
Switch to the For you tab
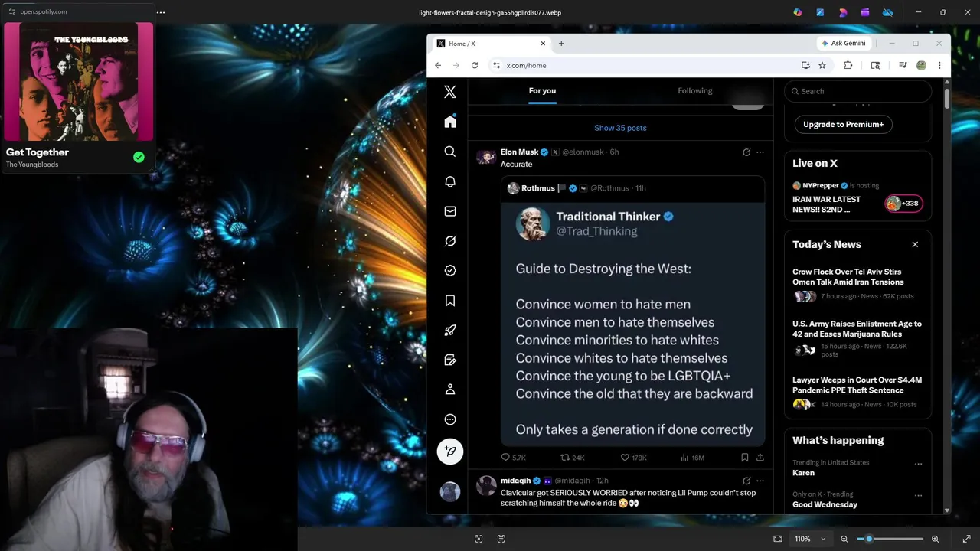tap(542, 91)
